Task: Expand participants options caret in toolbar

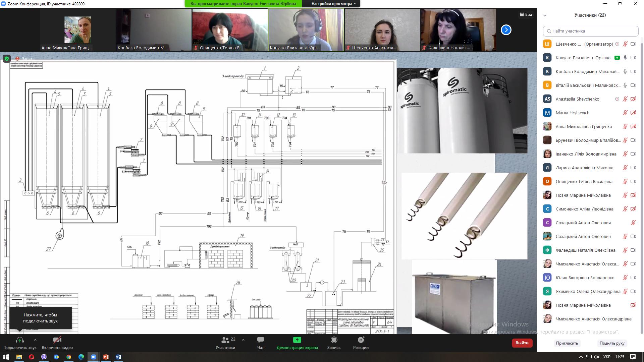Action: [243, 340]
